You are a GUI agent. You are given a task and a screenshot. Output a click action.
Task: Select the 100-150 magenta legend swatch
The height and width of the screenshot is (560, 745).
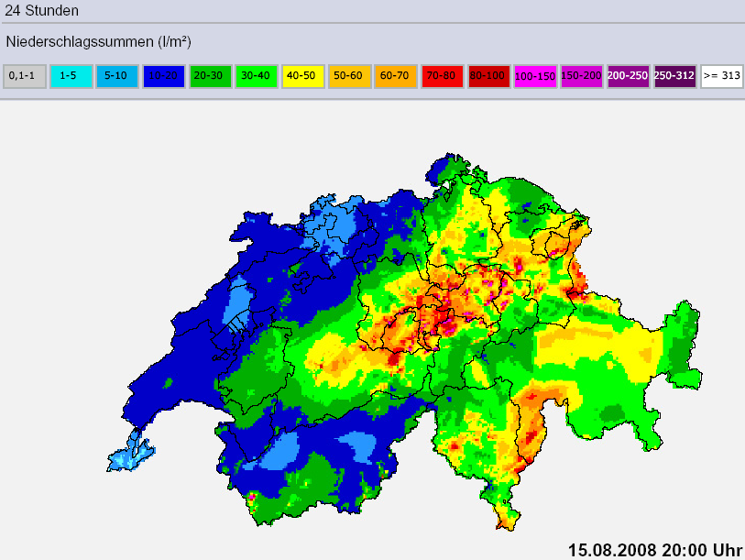pos(535,76)
